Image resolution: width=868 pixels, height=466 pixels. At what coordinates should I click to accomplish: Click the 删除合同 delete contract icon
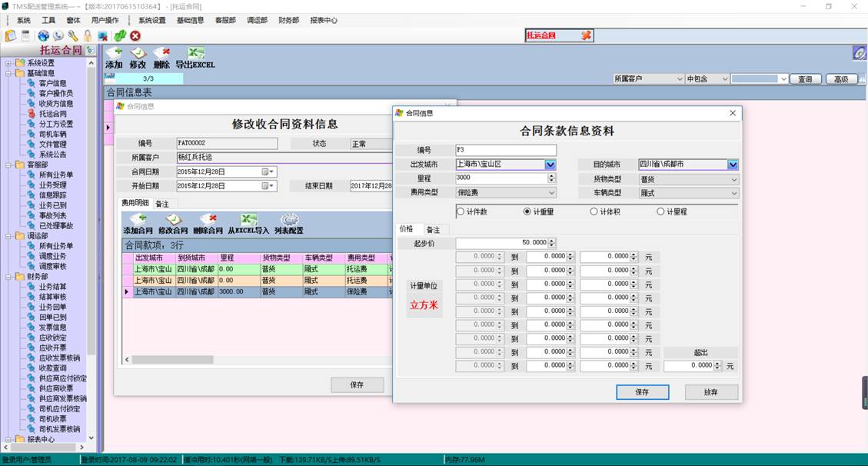pyautogui.click(x=207, y=221)
